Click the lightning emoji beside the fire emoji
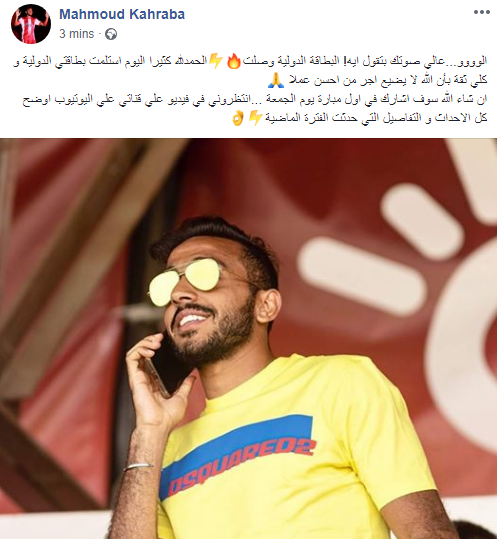 216,61
